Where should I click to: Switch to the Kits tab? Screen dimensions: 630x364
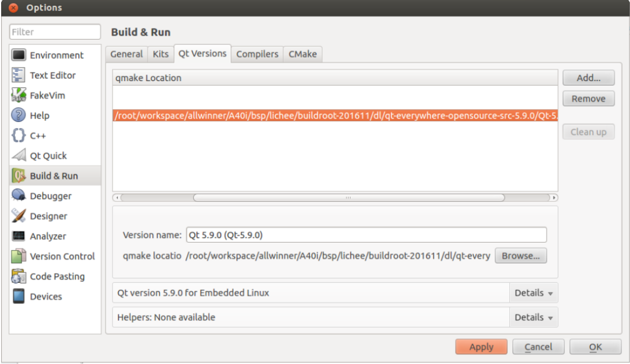pyautogui.click(x=160, y=54)
